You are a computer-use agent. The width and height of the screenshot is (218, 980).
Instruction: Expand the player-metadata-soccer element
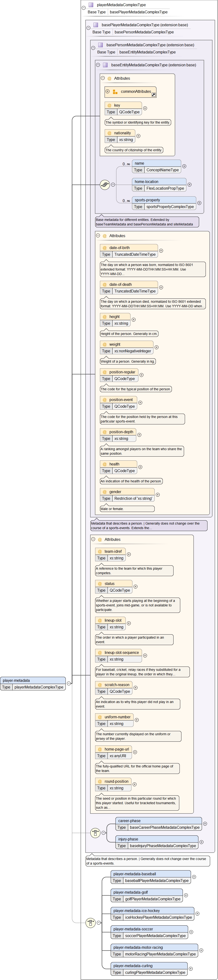(191, 932)
